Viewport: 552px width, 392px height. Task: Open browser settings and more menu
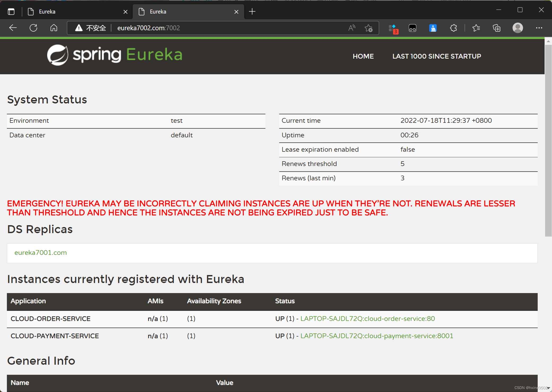click(x=539, y=28)
